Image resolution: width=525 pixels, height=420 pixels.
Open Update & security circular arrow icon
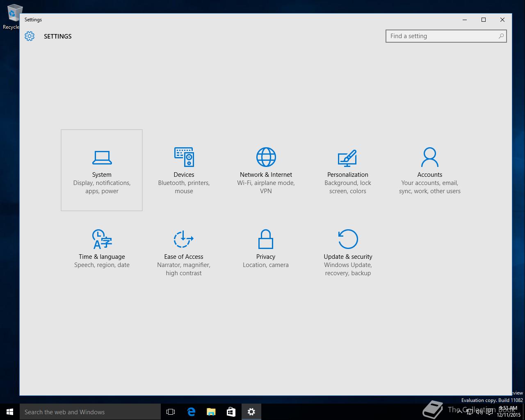pos(348,239)
